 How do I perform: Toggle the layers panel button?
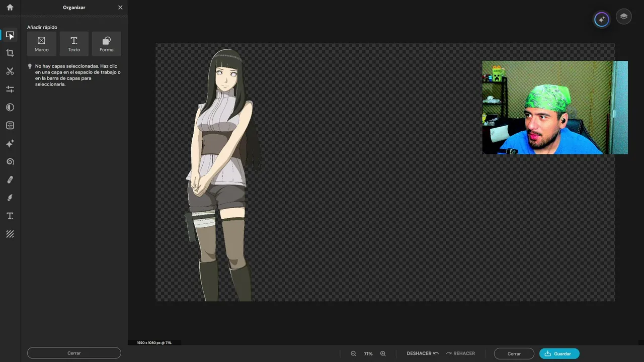click(624, 17)
